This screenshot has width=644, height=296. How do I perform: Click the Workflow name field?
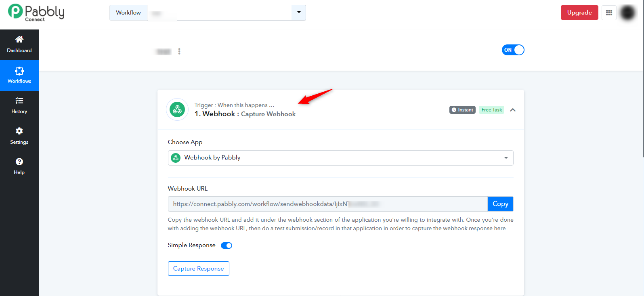click(x=219, y=13)
